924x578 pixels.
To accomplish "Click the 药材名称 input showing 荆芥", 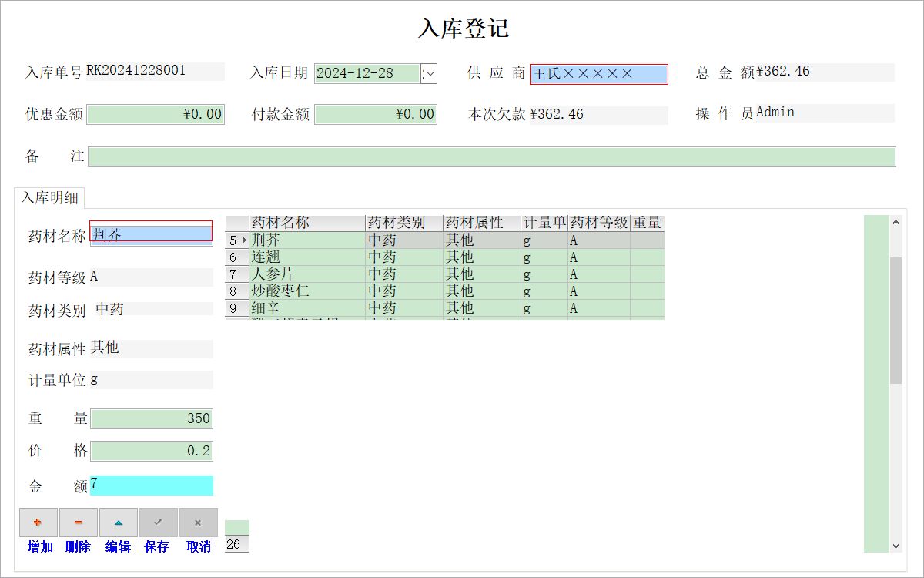I will coord(152,234).
